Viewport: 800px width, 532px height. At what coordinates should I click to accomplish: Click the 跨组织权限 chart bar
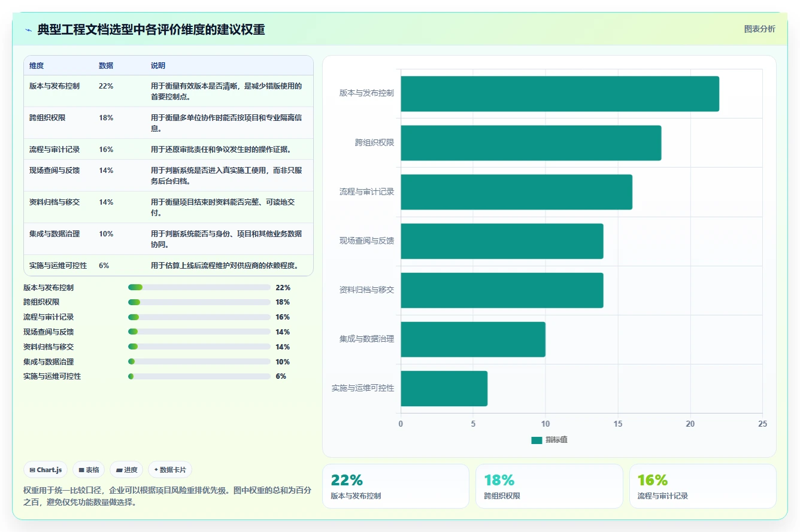531,142
